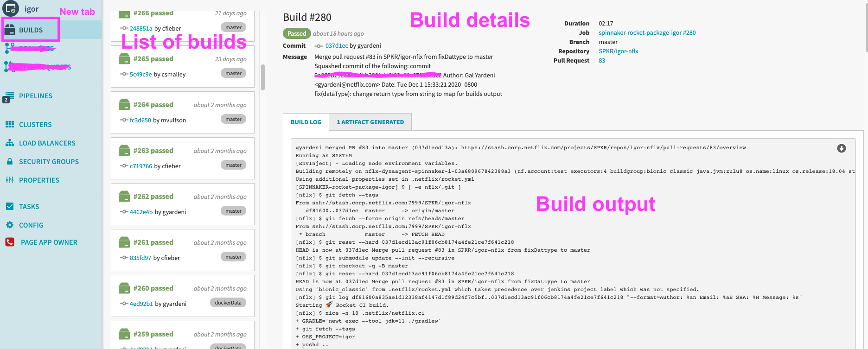Click the builds list scrollbar
Viewport: 868px width, 349px height.
point(263,77)
